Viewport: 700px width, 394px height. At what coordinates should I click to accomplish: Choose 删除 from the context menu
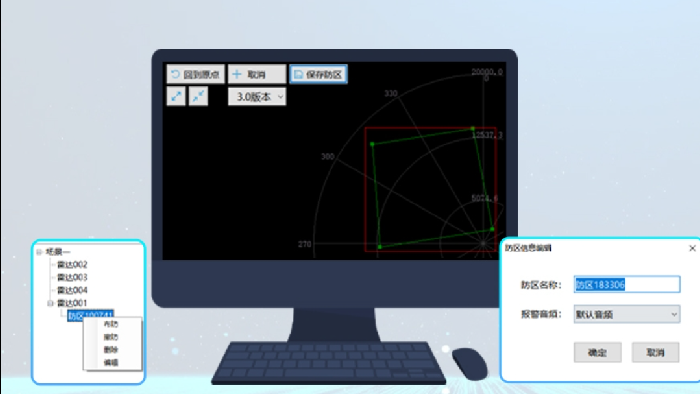pyautogui.click(x=111, y=350)
